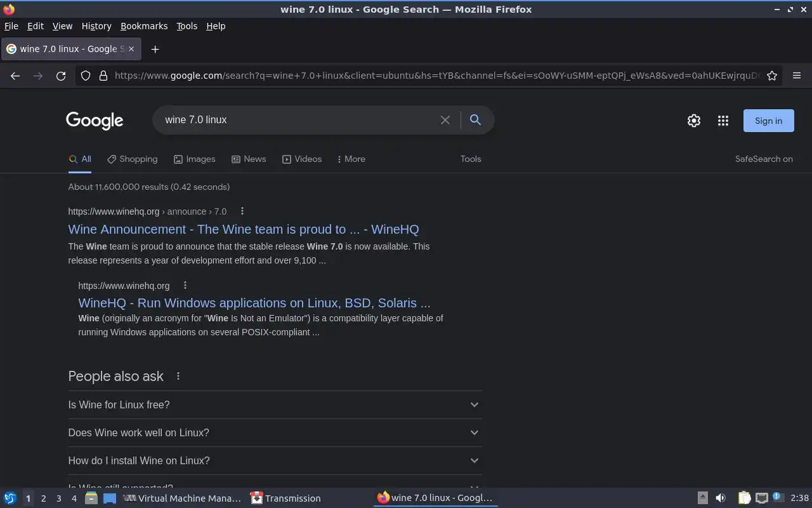View site security padlock info

(103, 76)
